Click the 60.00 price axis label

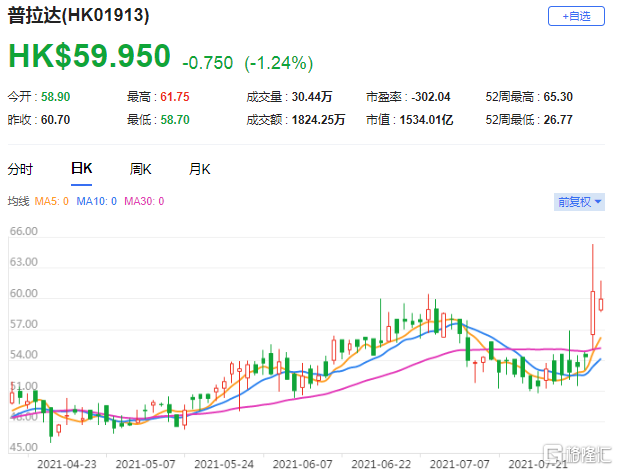(24, 294)
